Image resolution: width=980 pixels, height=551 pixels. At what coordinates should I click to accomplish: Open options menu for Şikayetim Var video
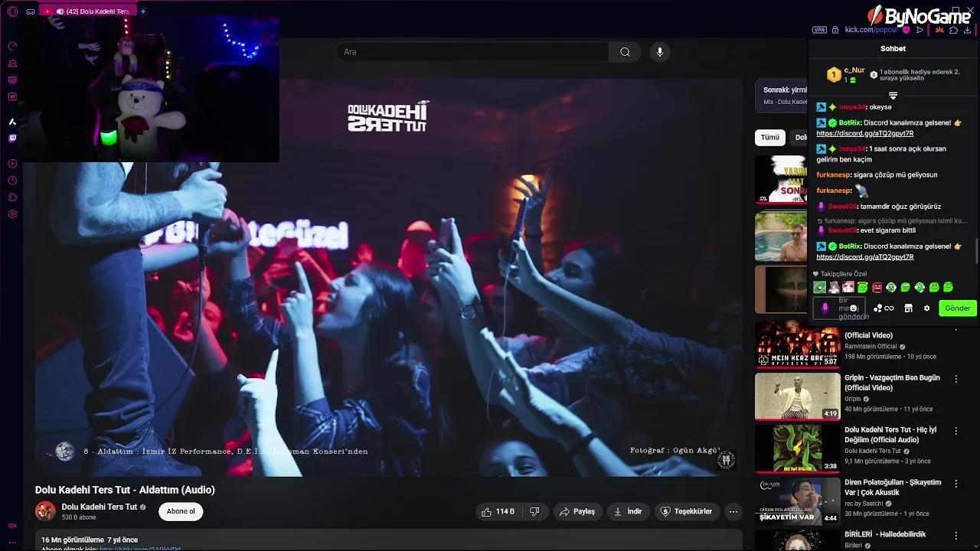click(x=955, y=484)
